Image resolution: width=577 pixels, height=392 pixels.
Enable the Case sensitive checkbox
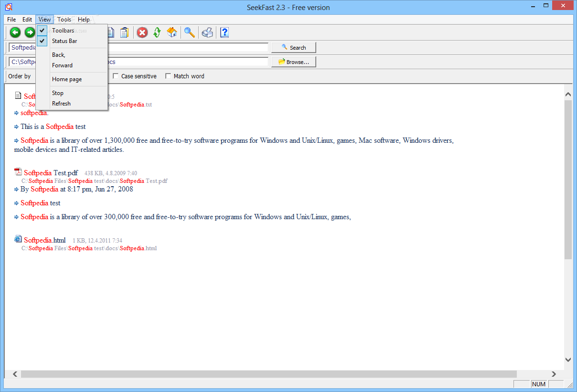pos(116,76)
